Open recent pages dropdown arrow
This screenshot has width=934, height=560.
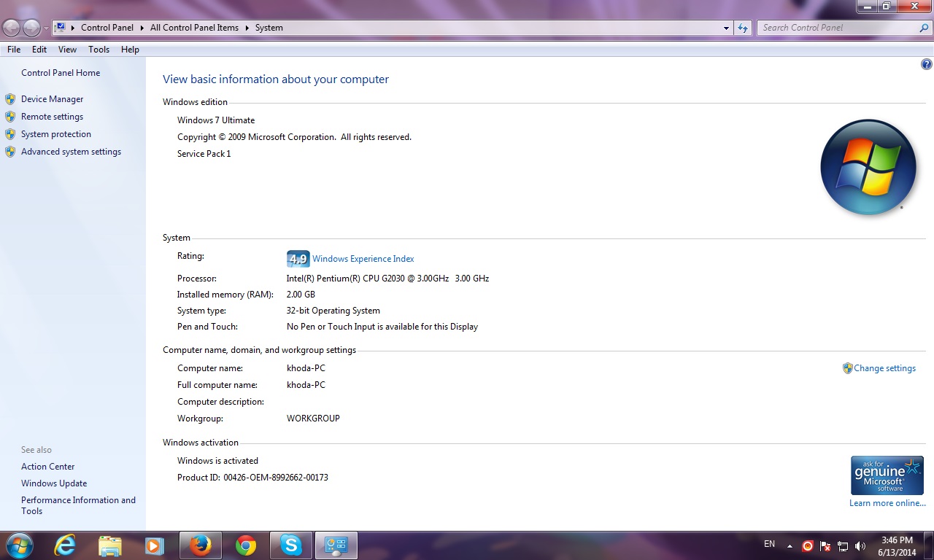pyautogui.click(x=46, y=28)
